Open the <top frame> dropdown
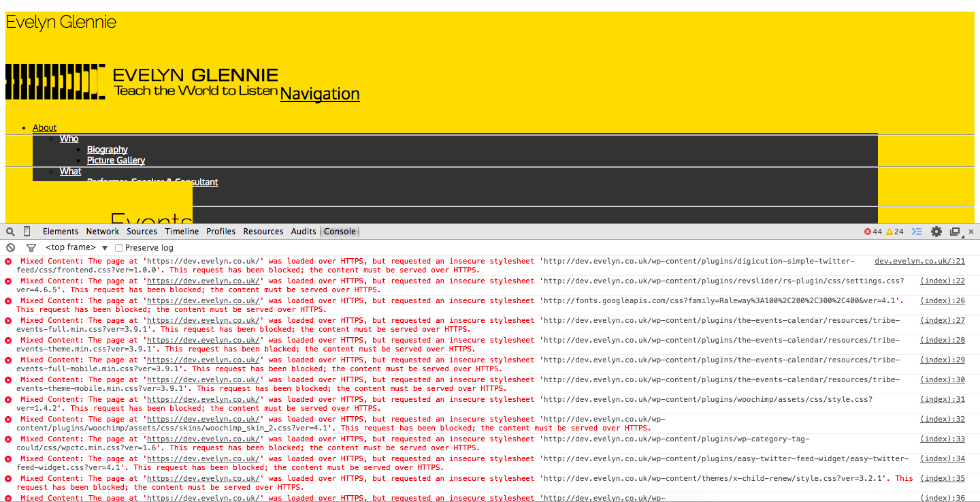 pyautogui.click(x=76, y=248)
